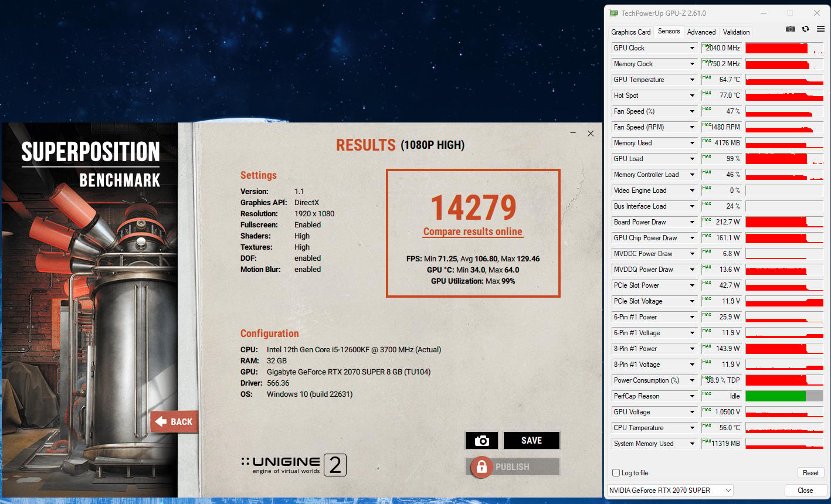Image resolution: width=831 pixels, height=504 pixels.
Task: Click the System Memory Used 11319 MB value
Action: click(722, 444)
